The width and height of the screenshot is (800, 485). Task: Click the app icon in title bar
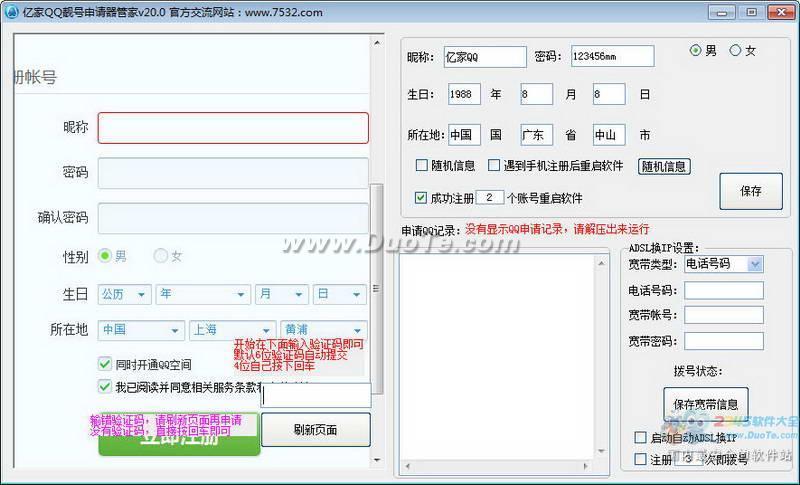(x=11, y=11)
